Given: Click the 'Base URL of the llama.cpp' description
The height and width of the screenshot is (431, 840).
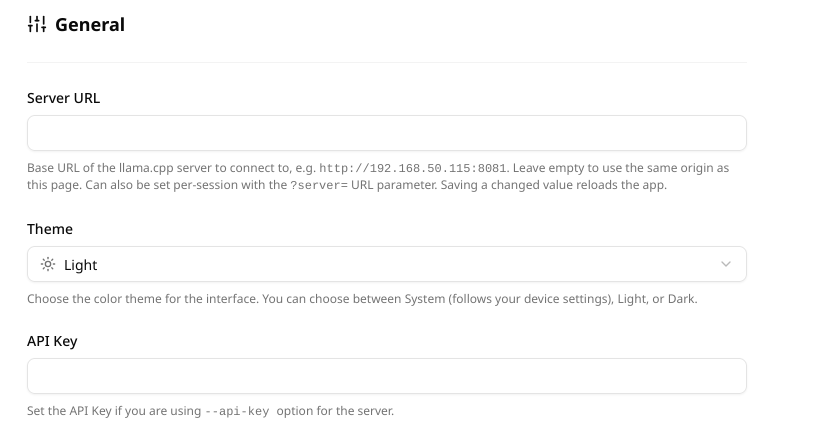Looking at the screenshot, I should 378,177.
